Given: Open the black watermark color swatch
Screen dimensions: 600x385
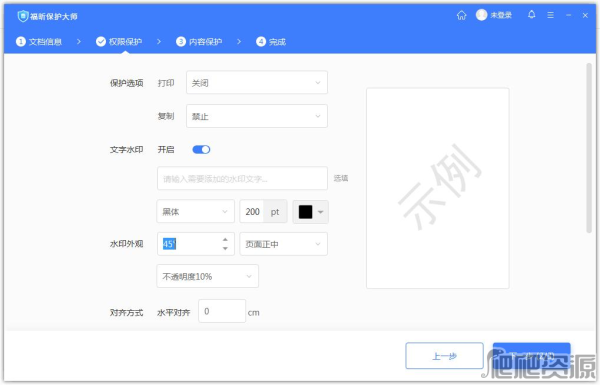Looking at the screenshot, I should pyautogui.click(x=305, y=212).
